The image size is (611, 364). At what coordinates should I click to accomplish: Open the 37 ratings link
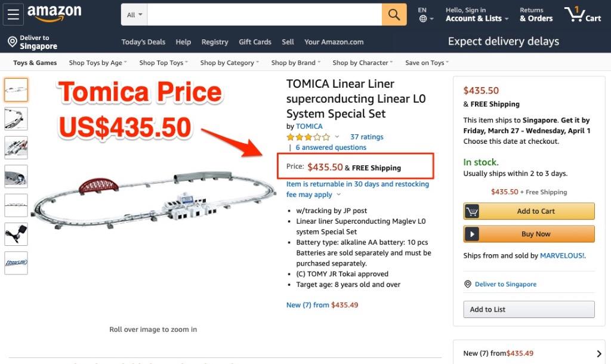click(x=366, y=137)
